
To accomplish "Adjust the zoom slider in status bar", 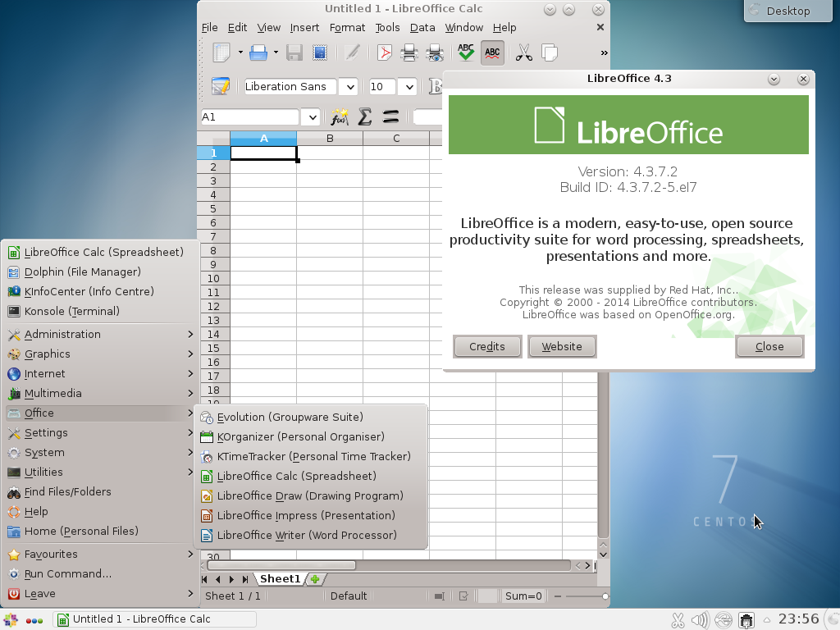I will 605,596.
